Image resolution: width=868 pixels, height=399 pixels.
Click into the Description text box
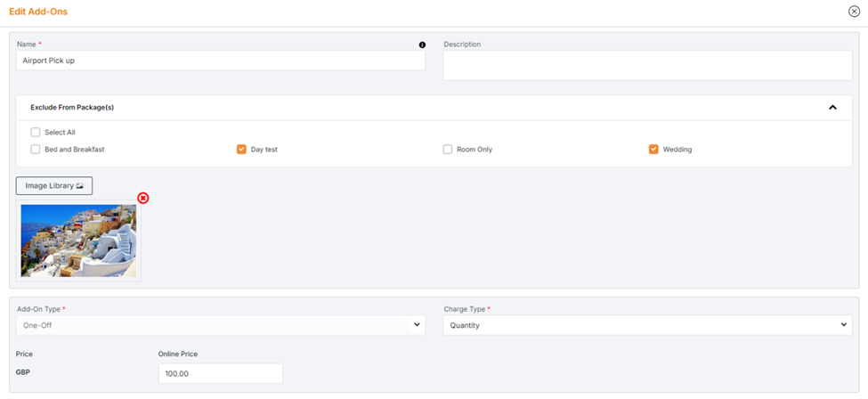point(646,65)
